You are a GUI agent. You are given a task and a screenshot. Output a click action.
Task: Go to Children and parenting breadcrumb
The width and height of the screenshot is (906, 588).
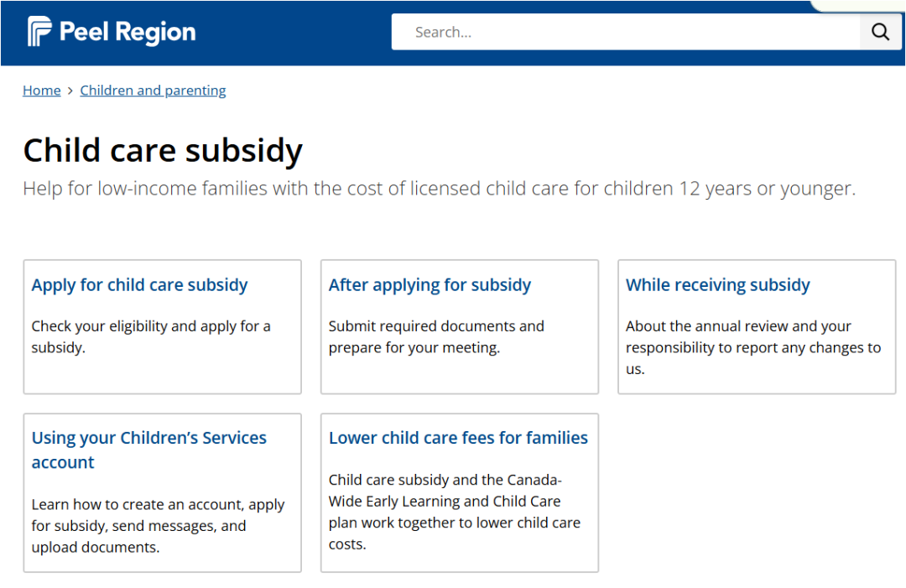coord(154,91)
